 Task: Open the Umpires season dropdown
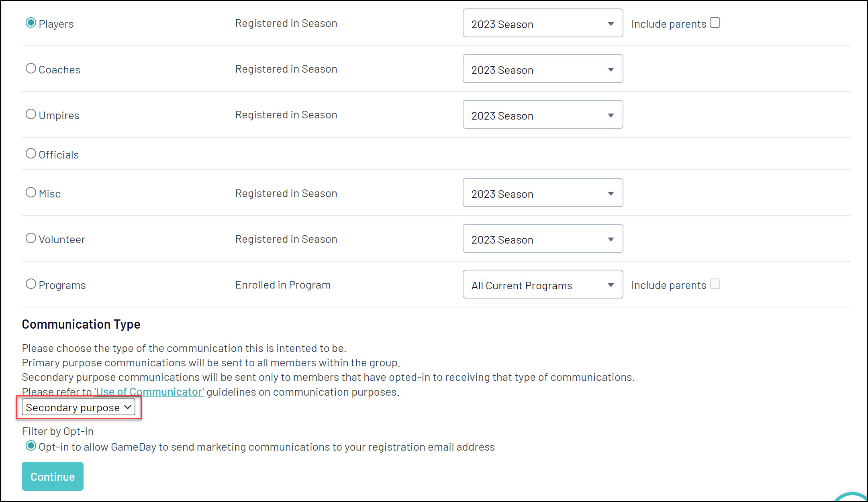(542, 115)
